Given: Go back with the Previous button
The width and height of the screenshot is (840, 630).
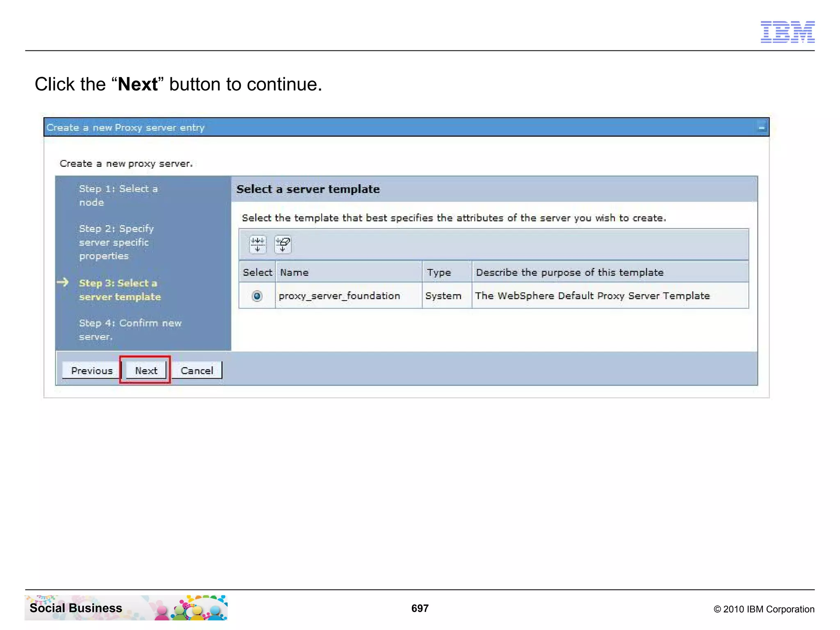Looking at the screenshot, I should (x=91, y=370).
